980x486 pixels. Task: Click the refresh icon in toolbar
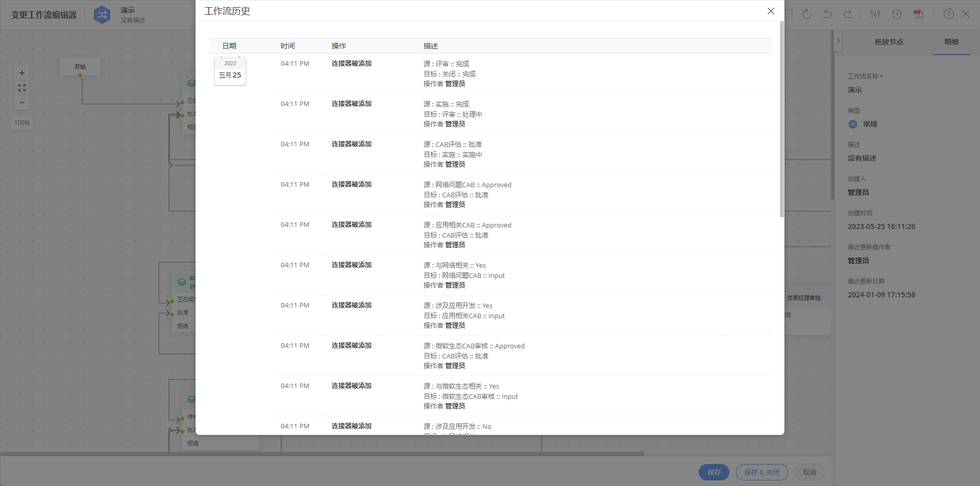[x=807, y=14]
